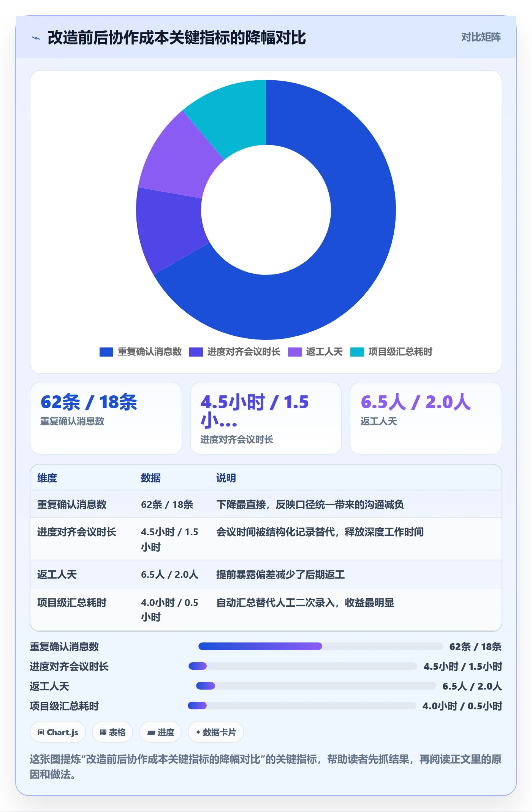Select the 数据卡片 tag chip

point(216,732)
